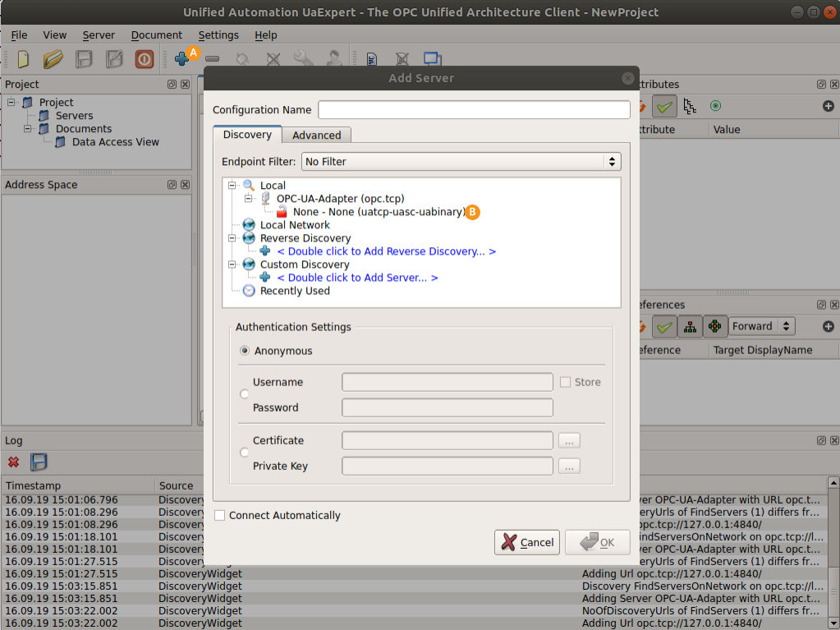The image size is (840, 630).
Task: Click the red clear log icon
Action: click(x=13, y=462)
